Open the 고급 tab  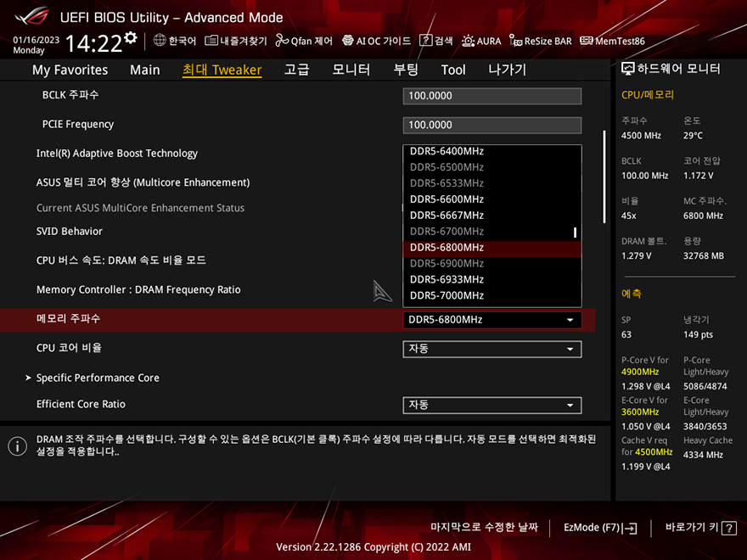tap(296, 70)
